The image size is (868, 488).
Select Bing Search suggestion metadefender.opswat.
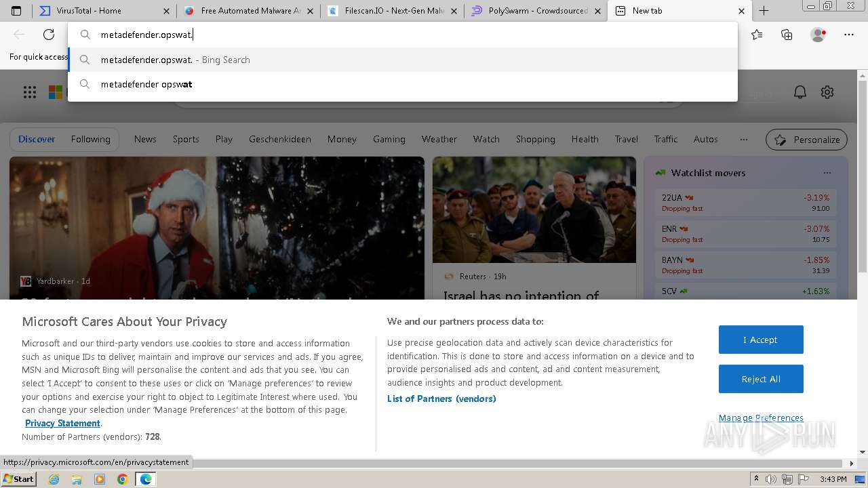pyautogui.click(x=403, y=60)
